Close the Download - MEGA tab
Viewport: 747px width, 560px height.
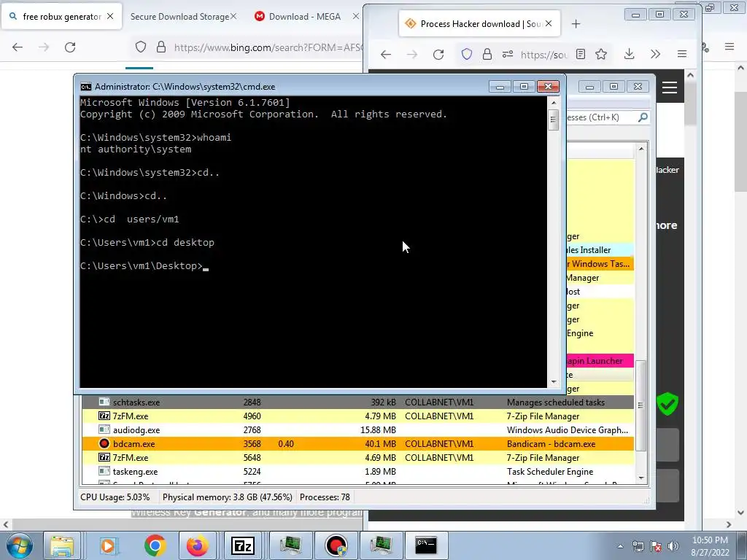click(355, 16)
